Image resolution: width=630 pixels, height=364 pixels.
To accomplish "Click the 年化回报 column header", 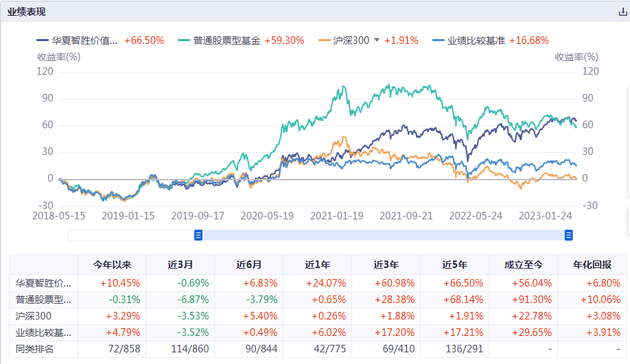I will coord(592,265).
